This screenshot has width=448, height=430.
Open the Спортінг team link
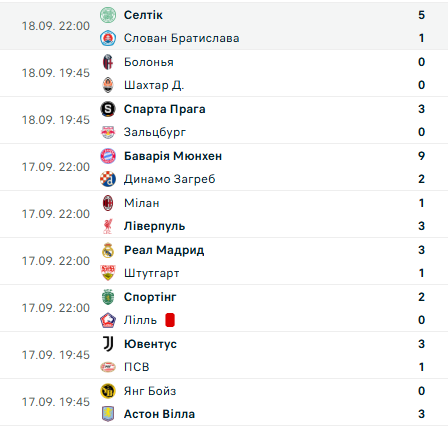[x=150, y=297]
